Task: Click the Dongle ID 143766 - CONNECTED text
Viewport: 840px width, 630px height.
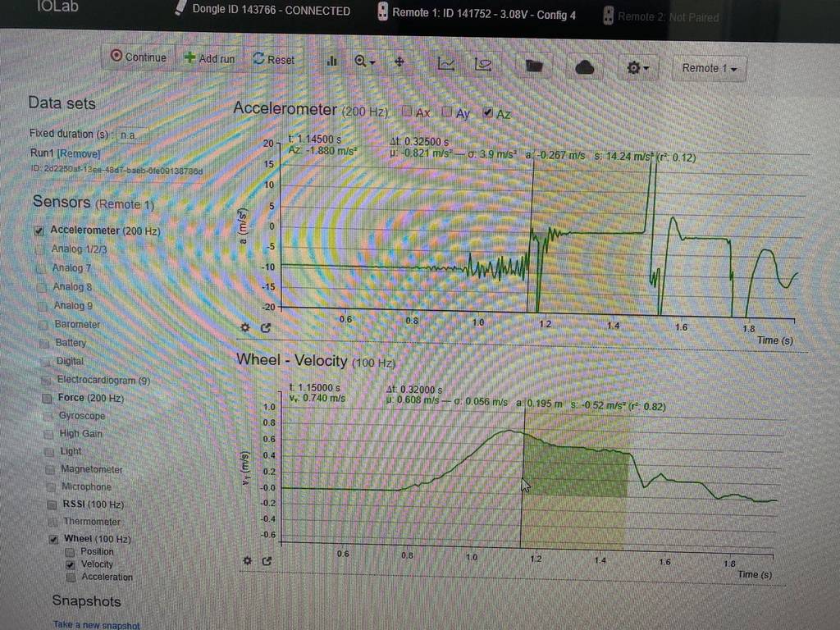Action: 271,10
